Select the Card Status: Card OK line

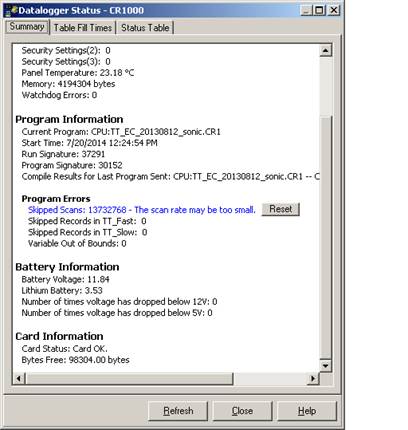pos(65,349)
